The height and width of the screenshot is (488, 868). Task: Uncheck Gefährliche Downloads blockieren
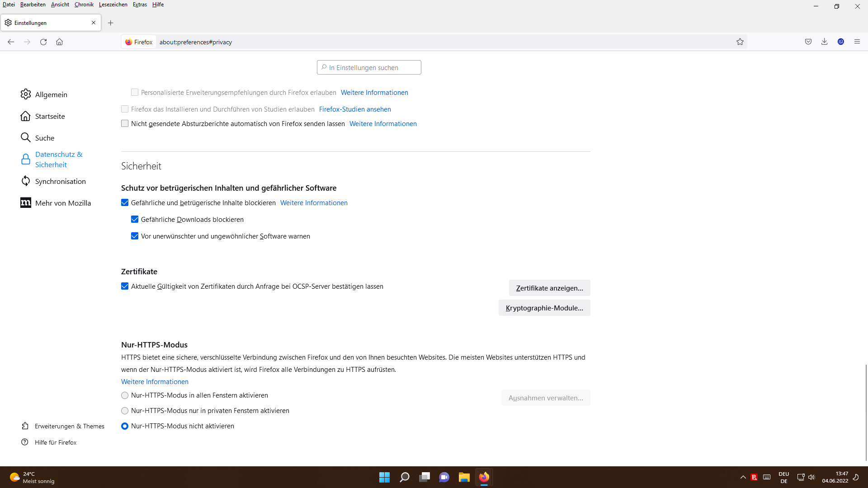[135, 220]
